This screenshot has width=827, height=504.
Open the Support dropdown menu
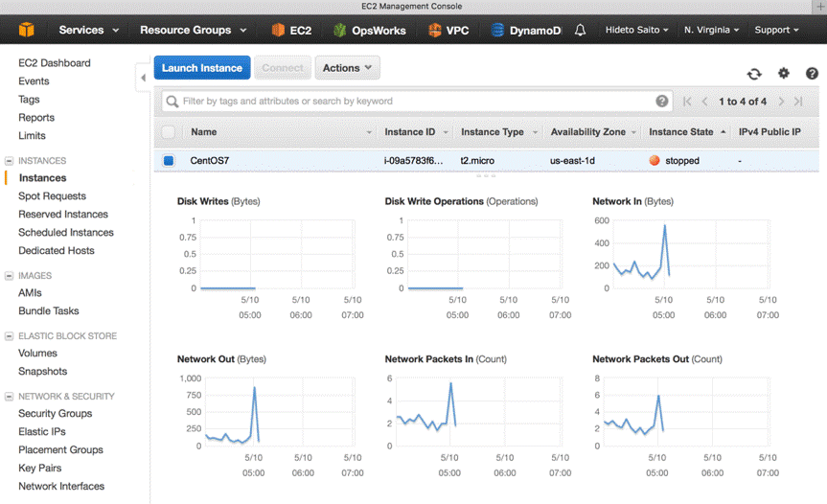[x=776, y=30]
